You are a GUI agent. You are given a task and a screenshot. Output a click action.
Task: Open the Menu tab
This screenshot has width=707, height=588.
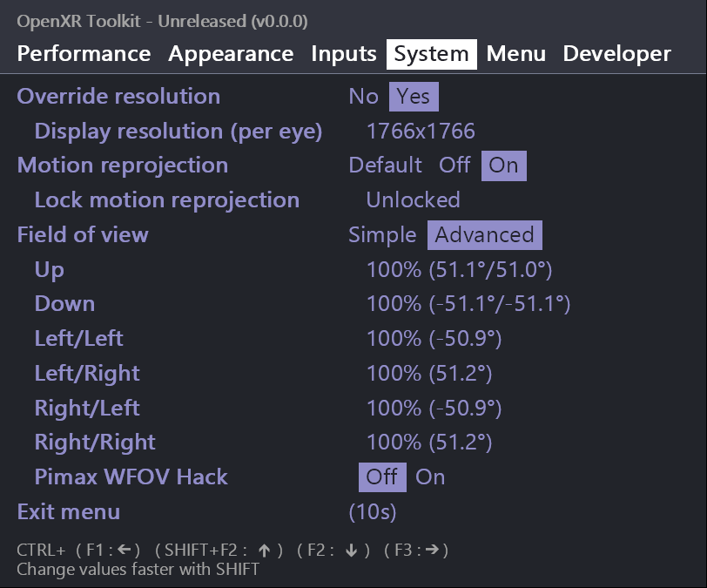point(515,54)
